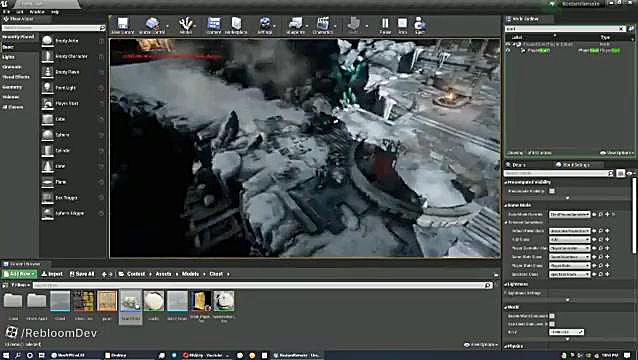Click the Save All button

82,274
